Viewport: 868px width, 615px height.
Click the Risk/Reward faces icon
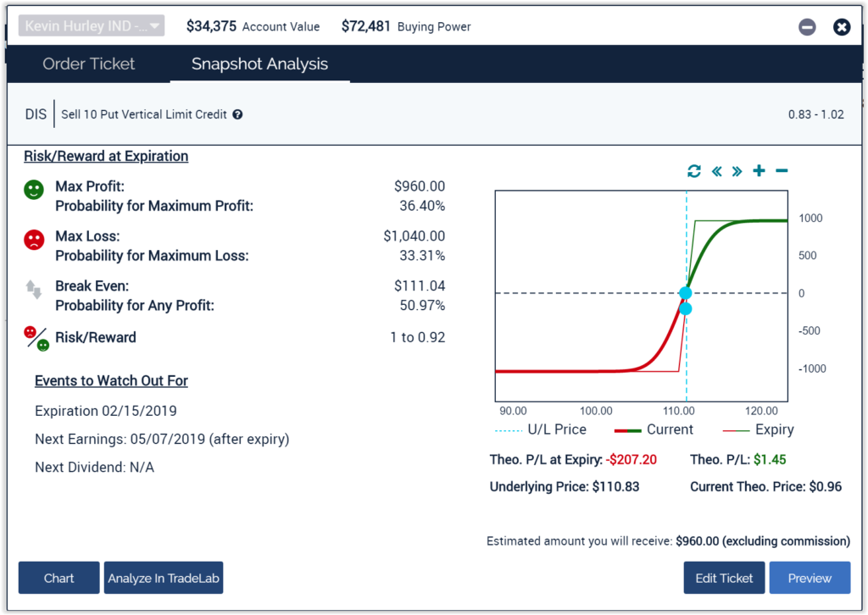point(36,338)
